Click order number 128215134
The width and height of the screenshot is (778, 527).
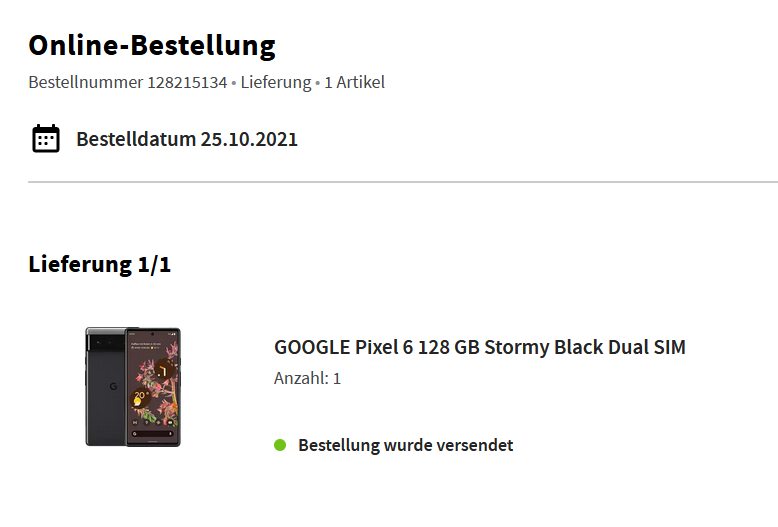(187, 82)
